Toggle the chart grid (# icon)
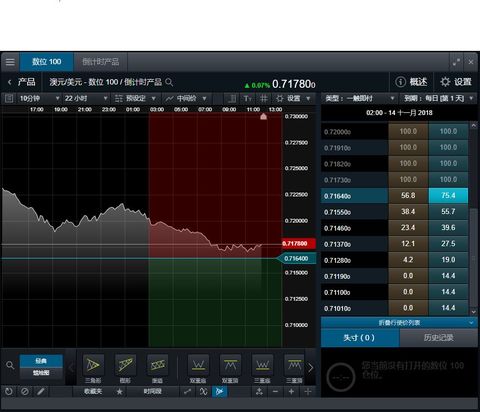Viewport: 480px width, 412px height. coord(264,98)
